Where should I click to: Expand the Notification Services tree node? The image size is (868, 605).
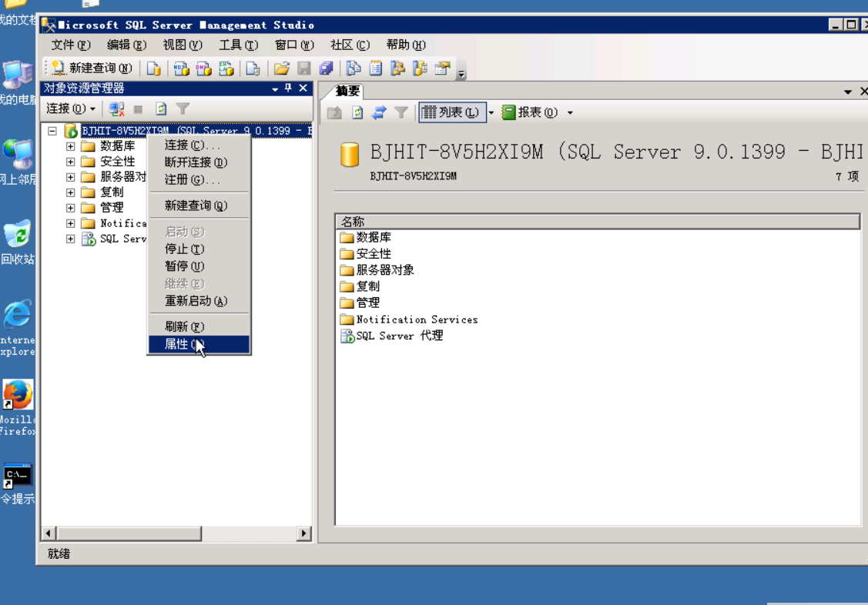70,224
